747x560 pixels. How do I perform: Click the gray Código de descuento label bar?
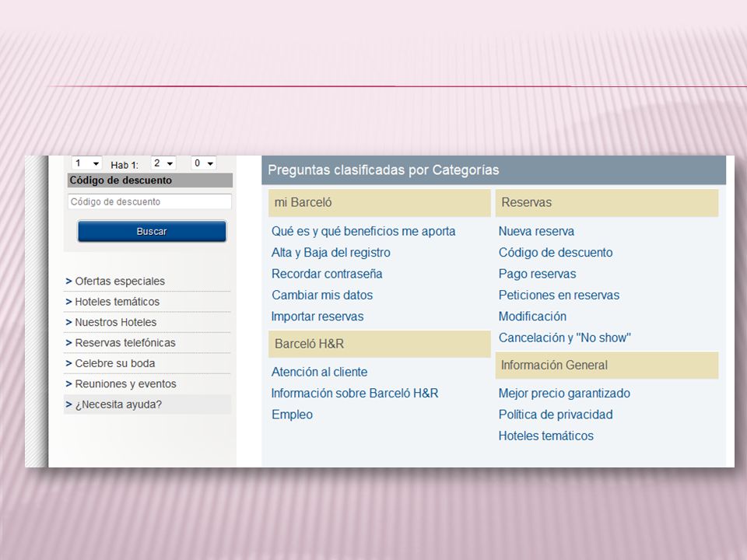(149, 180)
